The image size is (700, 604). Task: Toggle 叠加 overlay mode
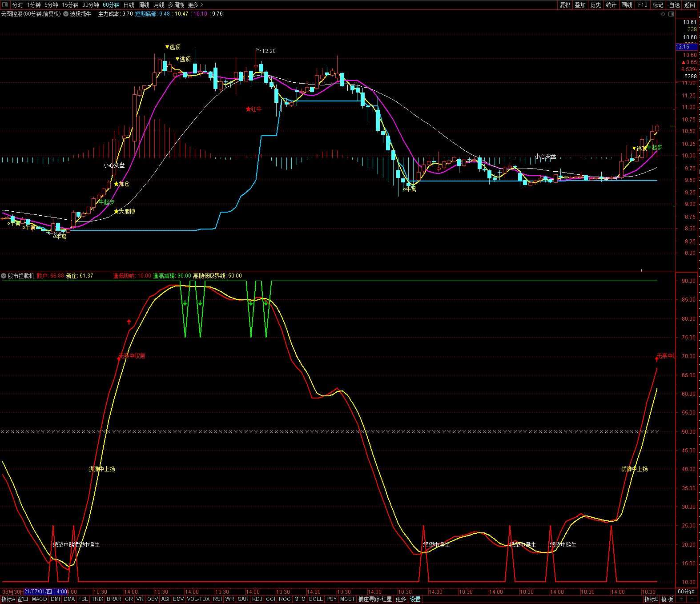tap(580, 5)
